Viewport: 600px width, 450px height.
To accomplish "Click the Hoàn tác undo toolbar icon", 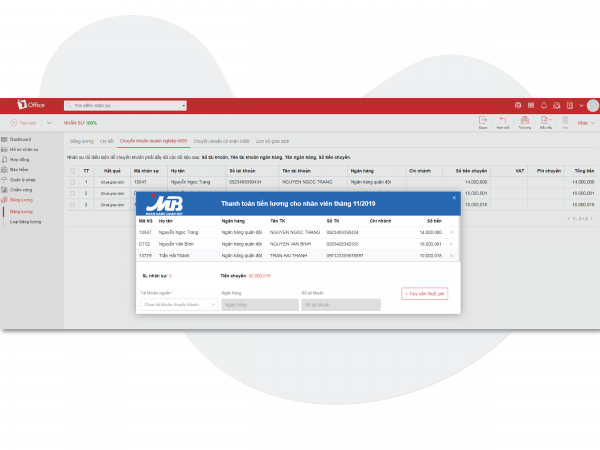I will coord(503,122).
